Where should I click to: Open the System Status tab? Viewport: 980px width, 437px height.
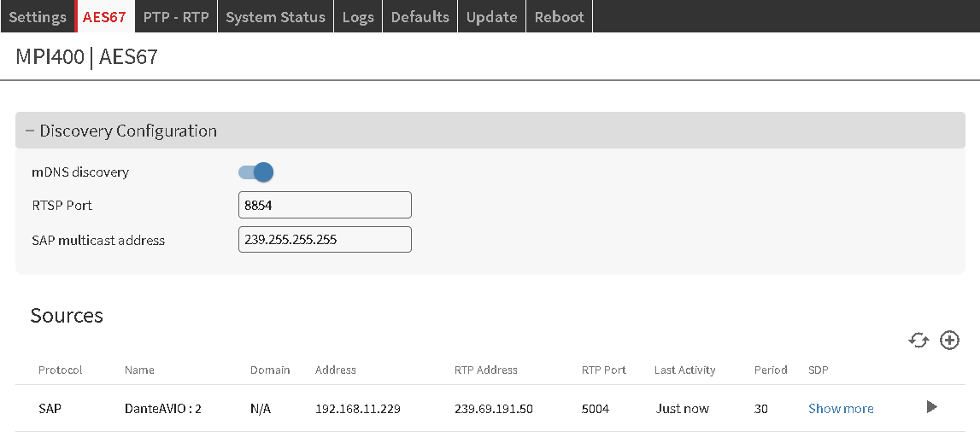click(x=275, y=17)
